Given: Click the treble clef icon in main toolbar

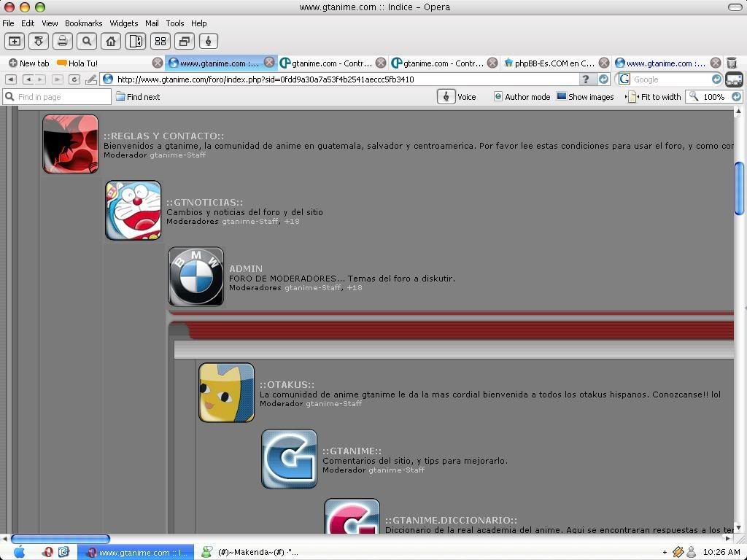Looking at the screenshot, I should click(208, 42).
